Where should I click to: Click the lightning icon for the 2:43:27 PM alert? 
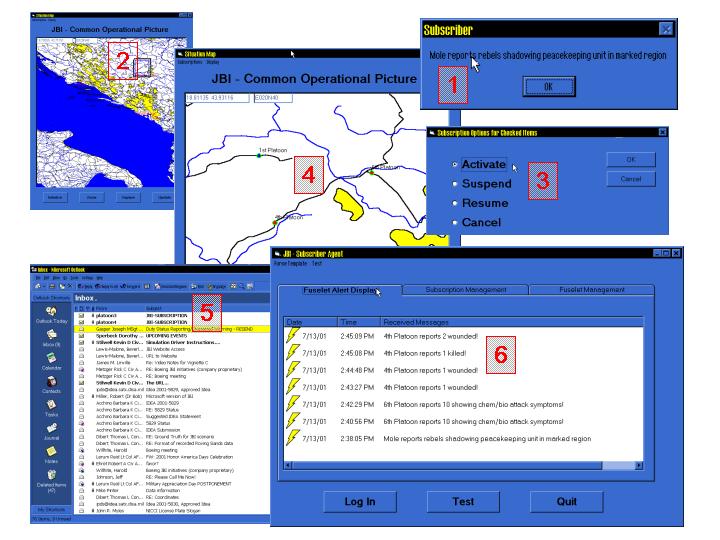coord(293,386)
